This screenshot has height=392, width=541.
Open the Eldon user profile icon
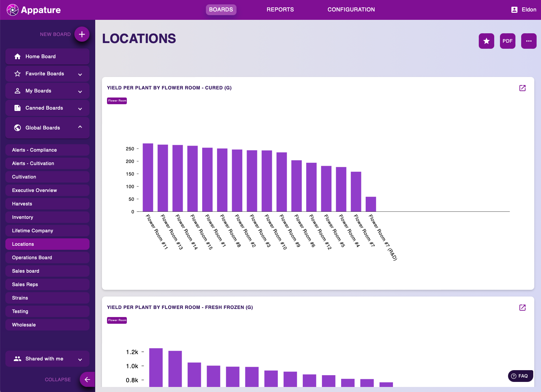coord(514,10)
